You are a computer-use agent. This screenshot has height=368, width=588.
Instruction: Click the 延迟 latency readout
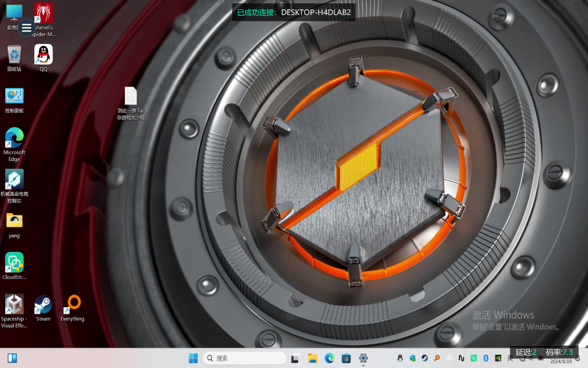click(x=526, y=352)
